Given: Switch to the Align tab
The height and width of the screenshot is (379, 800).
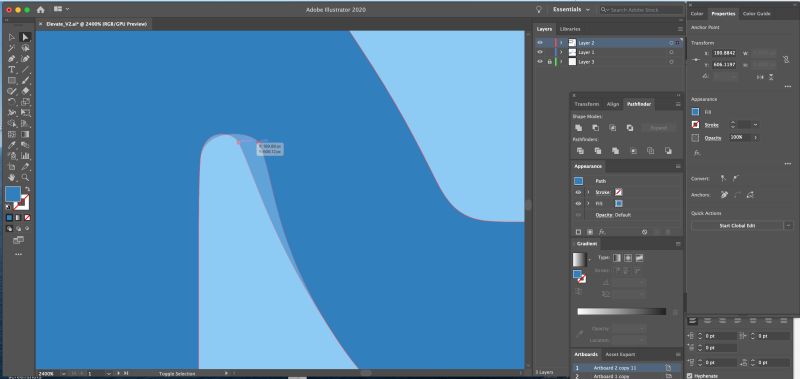Looking at the screenshot, I should [613, 104].
